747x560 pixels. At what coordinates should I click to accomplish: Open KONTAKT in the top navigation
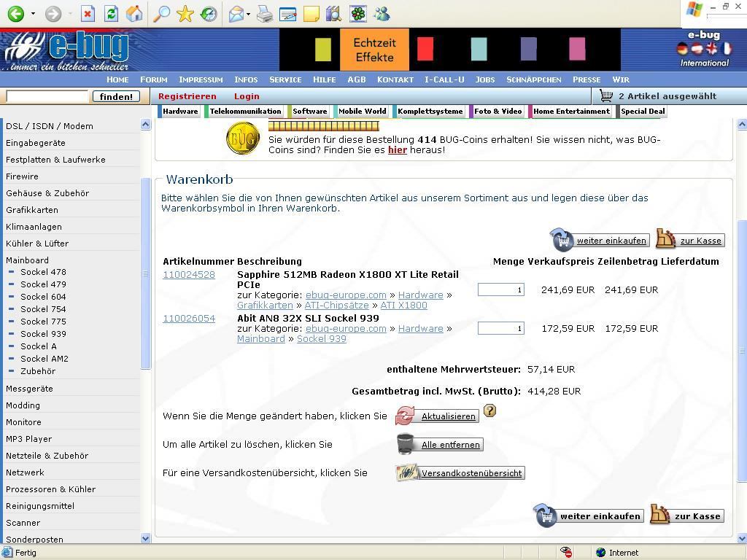[395, 79]
